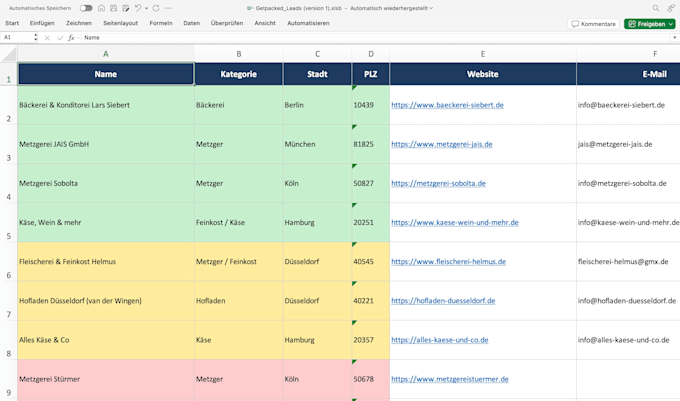Select column C header
This screenshot has width=680, height=401.
[317, 54]
